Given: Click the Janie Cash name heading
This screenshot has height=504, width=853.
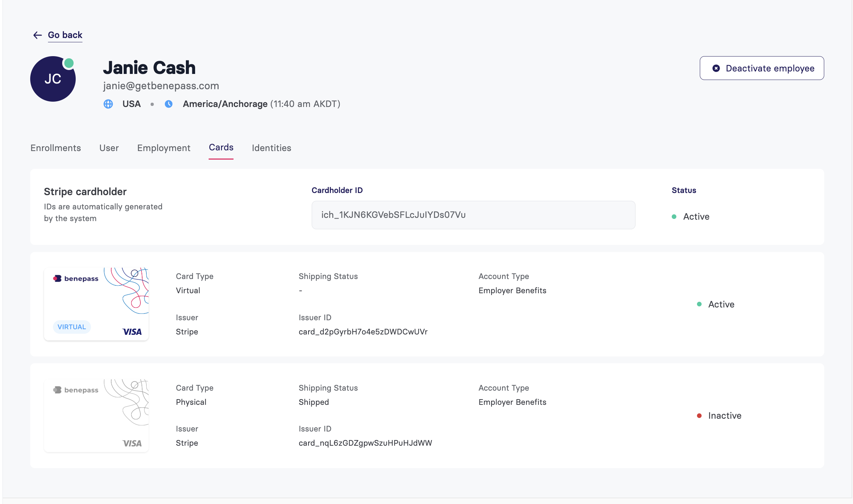Looking at the screenshot, I should (149, 68).
